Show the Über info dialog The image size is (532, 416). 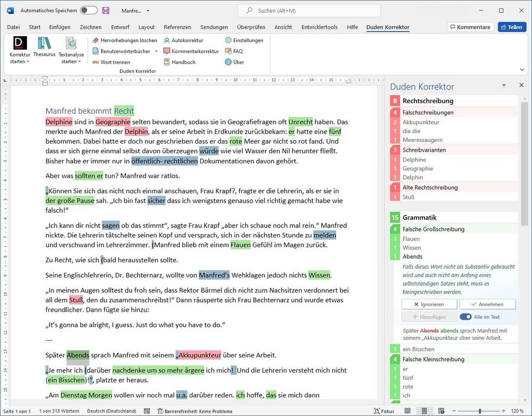tap(235, 62)
